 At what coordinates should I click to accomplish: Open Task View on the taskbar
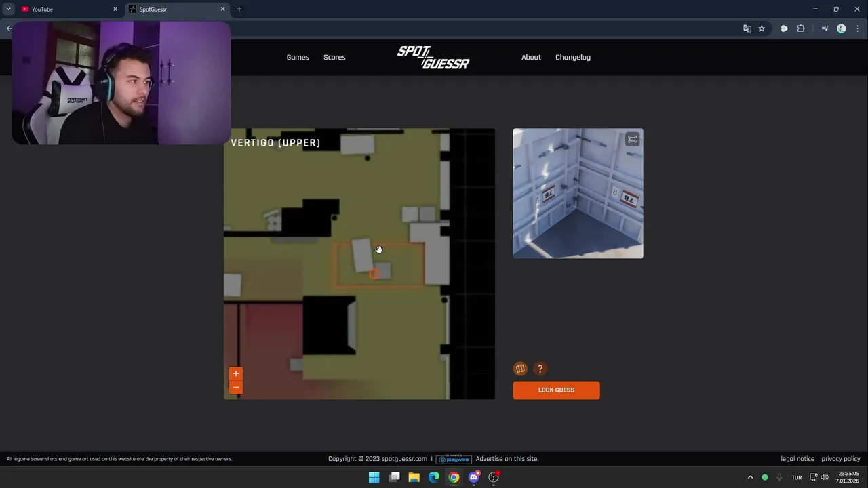(394, 477)
